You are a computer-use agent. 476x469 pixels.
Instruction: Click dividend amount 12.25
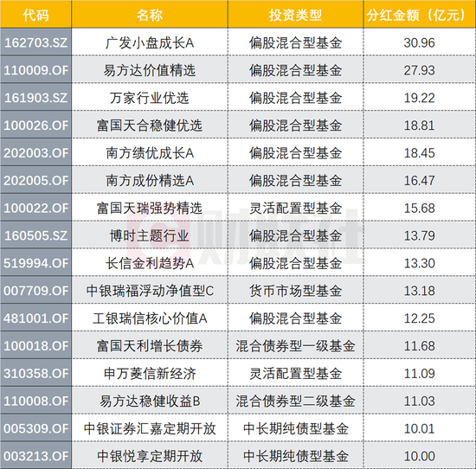coord(419,318)
